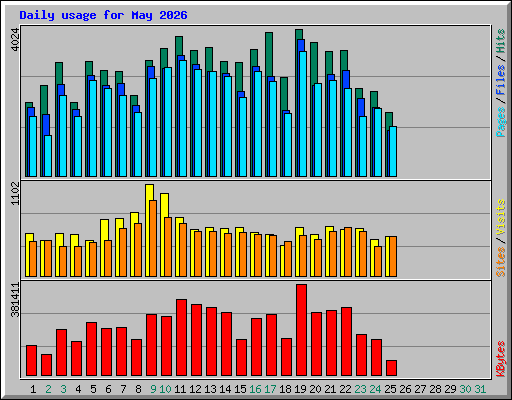Click day label 15
The width and height of the screenshot is (512, 400).
click(240, 389)
